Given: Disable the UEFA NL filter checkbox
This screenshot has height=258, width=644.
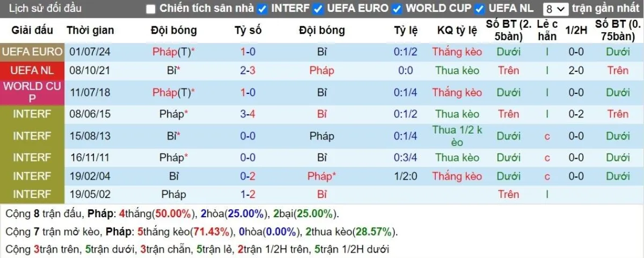Looking at the screenshot, I should (x=480, y=9).
